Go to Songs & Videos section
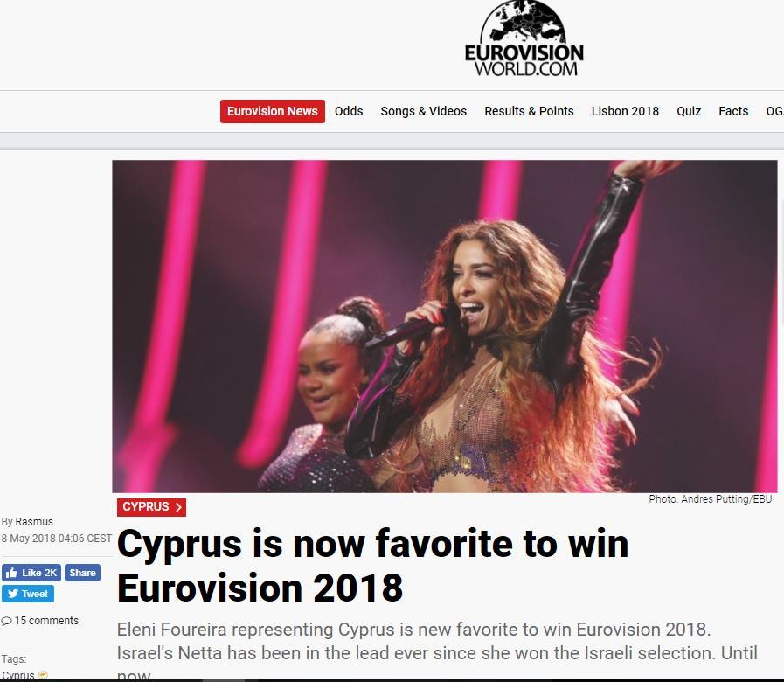Viewport: 784px width, 682px height. (424, 111)
